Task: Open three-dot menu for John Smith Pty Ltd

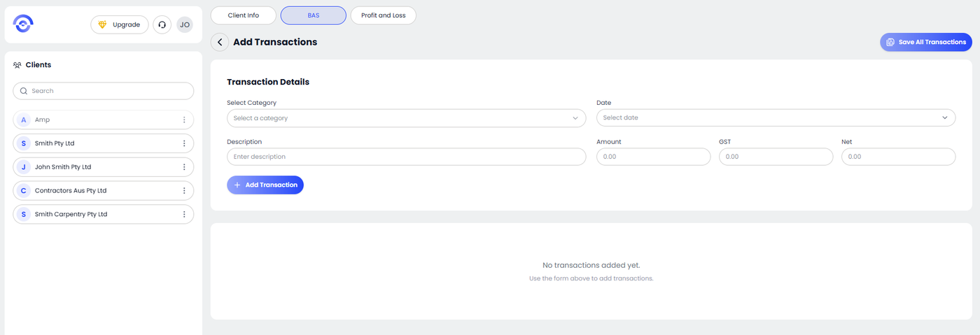Action: pyautogui.click(x=184, y=167)
